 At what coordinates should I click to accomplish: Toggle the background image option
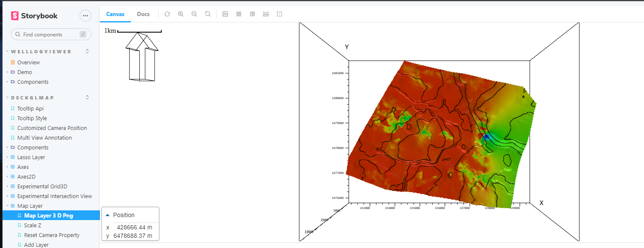[225, 14]
